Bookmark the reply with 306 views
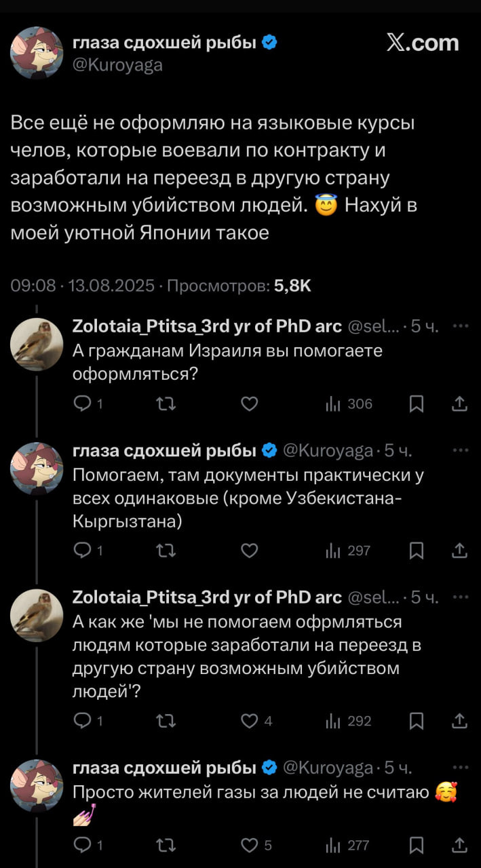Image resolution: width=481 pixels, height=868 pixels. (417, 404)
